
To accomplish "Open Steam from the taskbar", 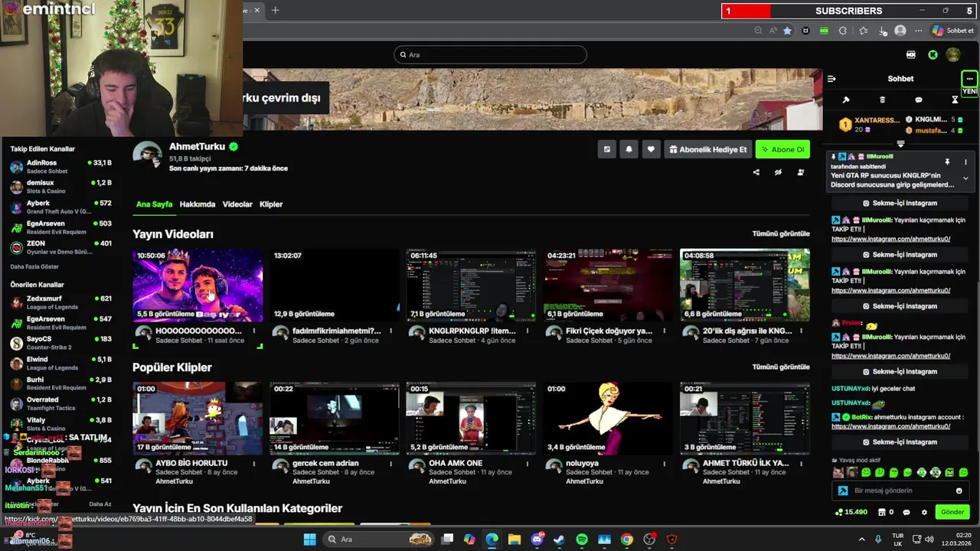I will point(559,540).
